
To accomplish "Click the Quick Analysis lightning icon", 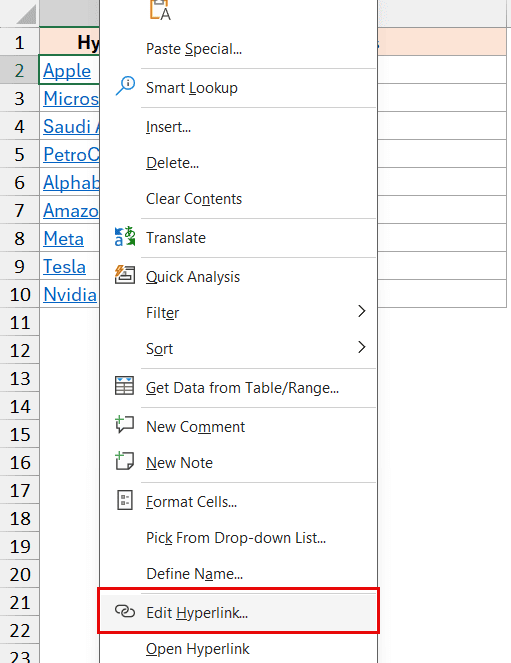I will click(x=125, y=274).
